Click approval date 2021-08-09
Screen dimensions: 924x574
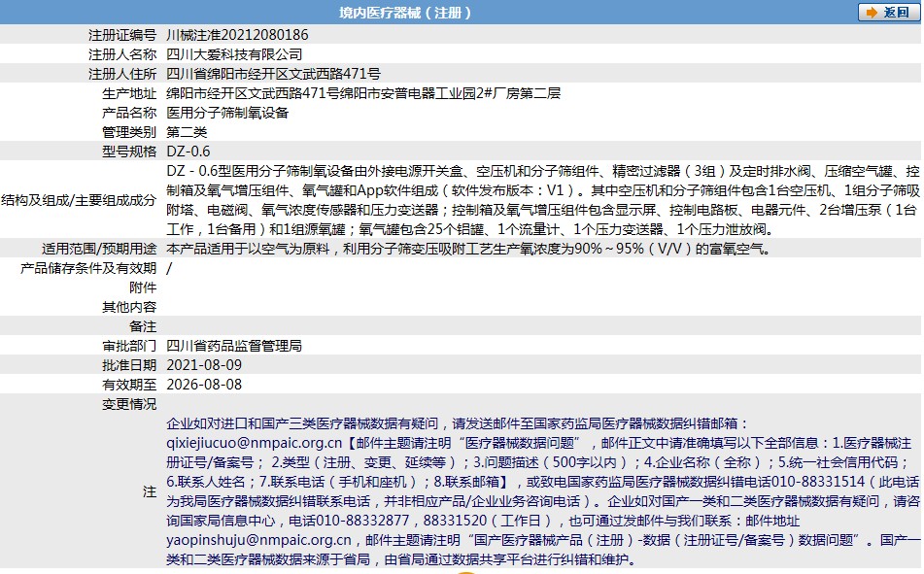[204, 365]
